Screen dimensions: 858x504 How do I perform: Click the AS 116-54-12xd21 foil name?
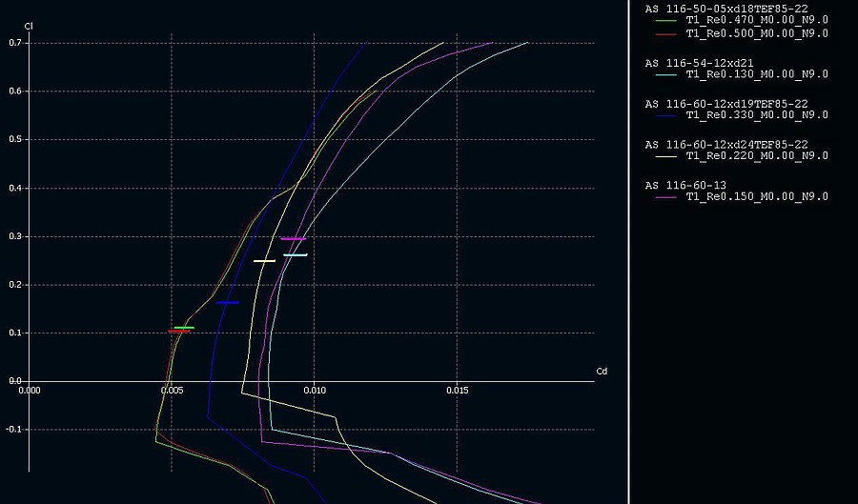pyautogui.click(x=699, y=63)
